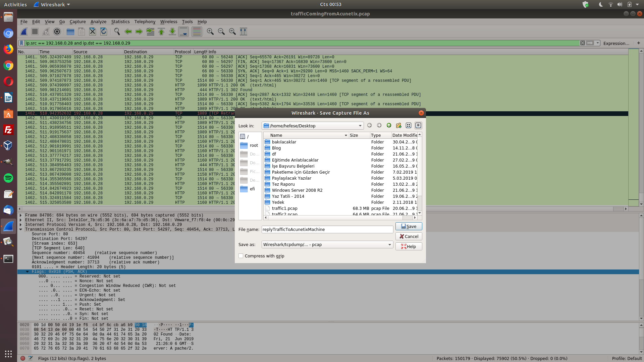This screenshot has height=362, width=644.
Task: Open the Statistics menu
Action: (x=120, y=22)
